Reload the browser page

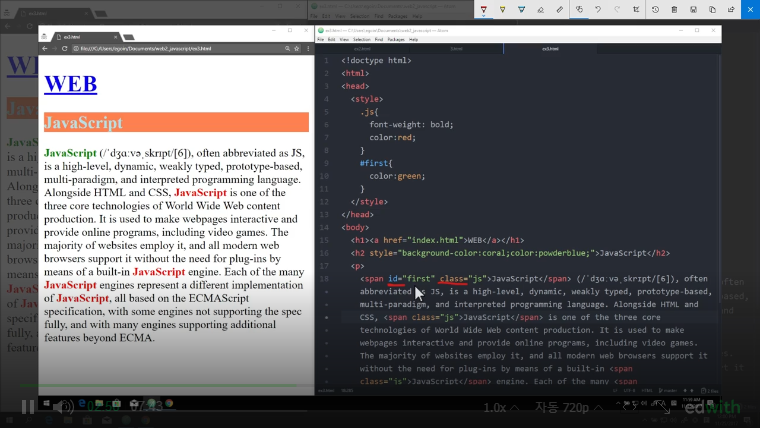[64, 48]
